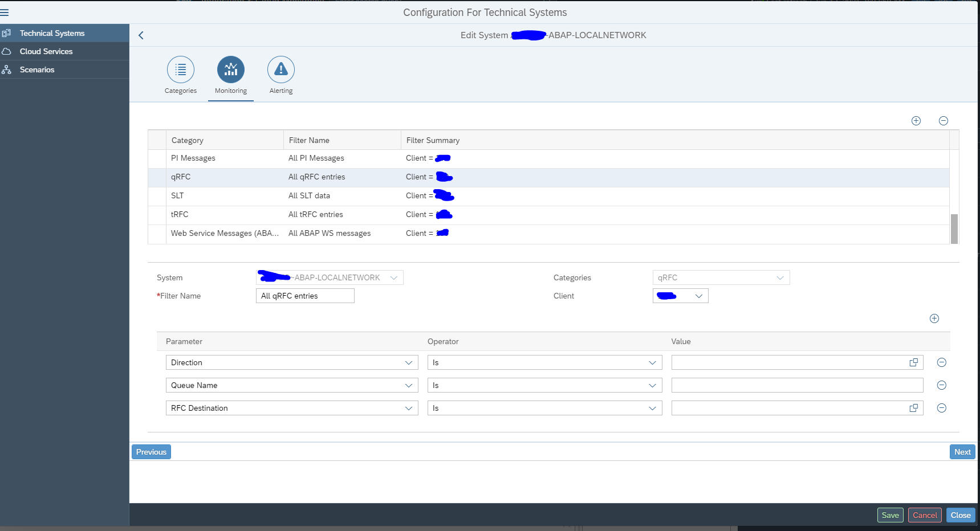Select the Web Service Messages table row
The image size is (980, 531).
548,234
